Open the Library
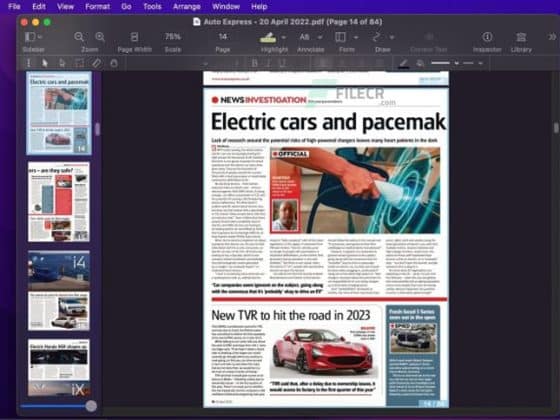This screenshot has height=420, width=560. point(521,37)
